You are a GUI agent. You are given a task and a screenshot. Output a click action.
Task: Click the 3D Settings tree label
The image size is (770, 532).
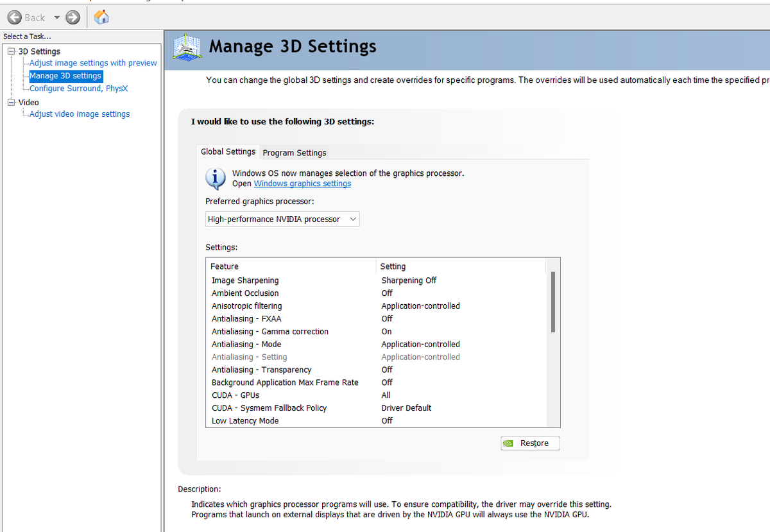click(x=39, y=51)
